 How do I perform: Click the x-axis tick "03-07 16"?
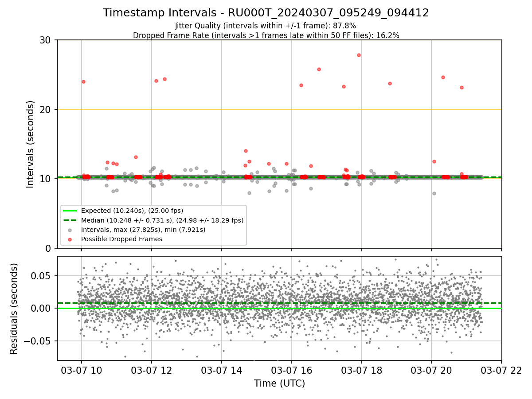(x=292, y=370)
